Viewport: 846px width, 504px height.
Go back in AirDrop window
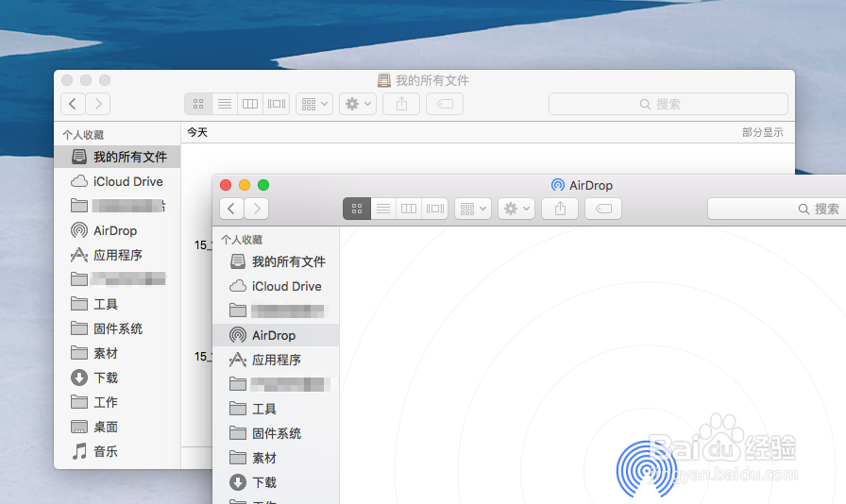[x=231, y=209]
